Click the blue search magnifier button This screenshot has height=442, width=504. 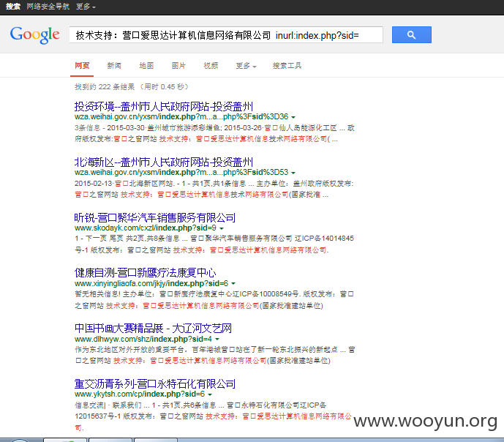[411, 34]
